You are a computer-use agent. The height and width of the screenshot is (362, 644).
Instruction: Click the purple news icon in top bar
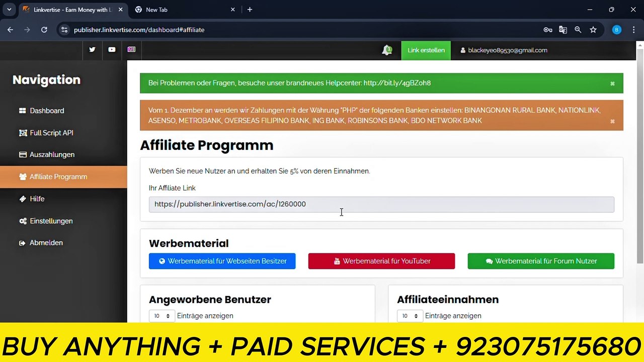131,50
